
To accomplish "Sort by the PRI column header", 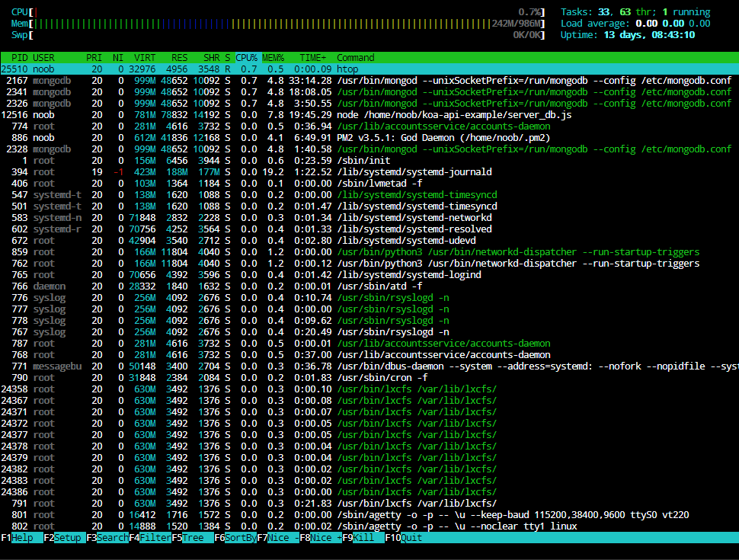I will pyautogui.click(x=94, y=57).
